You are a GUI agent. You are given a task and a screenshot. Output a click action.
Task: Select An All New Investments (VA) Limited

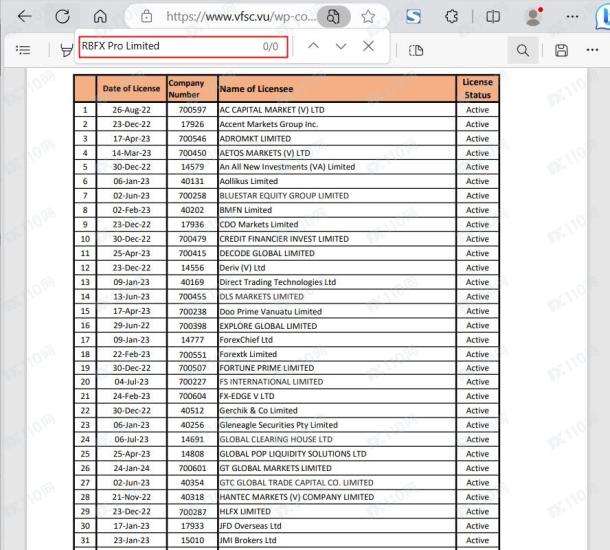(x=287, y=167)
